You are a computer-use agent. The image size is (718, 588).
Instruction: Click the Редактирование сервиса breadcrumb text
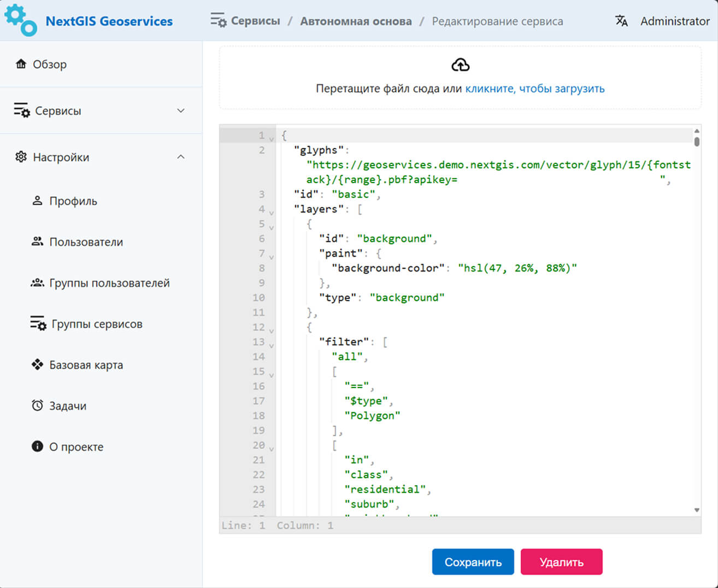tap(497, 21)
